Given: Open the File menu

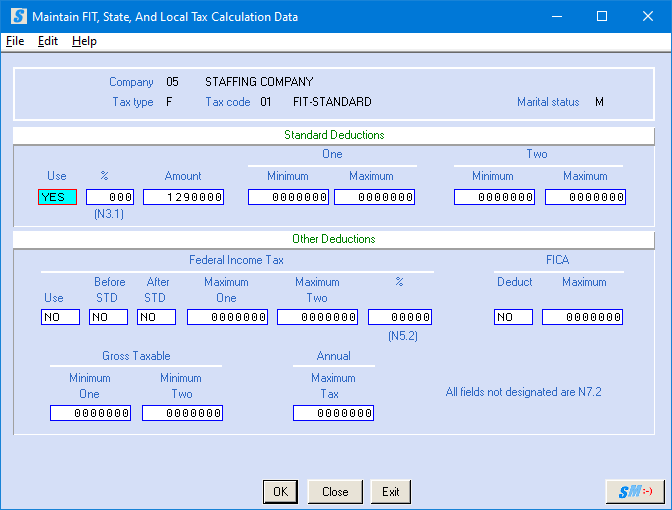Looking at the screenshot, I should 15,41.
